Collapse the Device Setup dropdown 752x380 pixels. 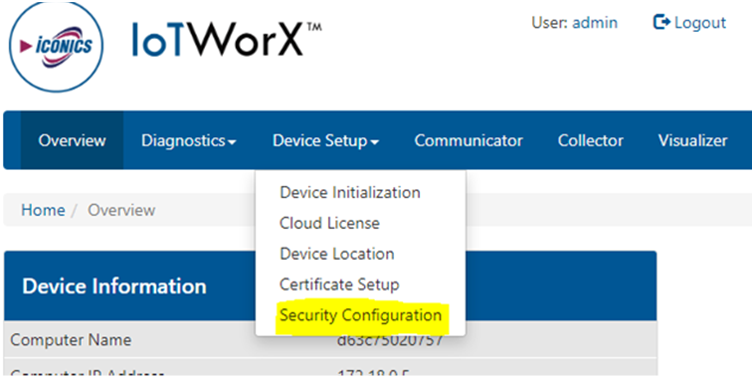(x=326, y=141)
